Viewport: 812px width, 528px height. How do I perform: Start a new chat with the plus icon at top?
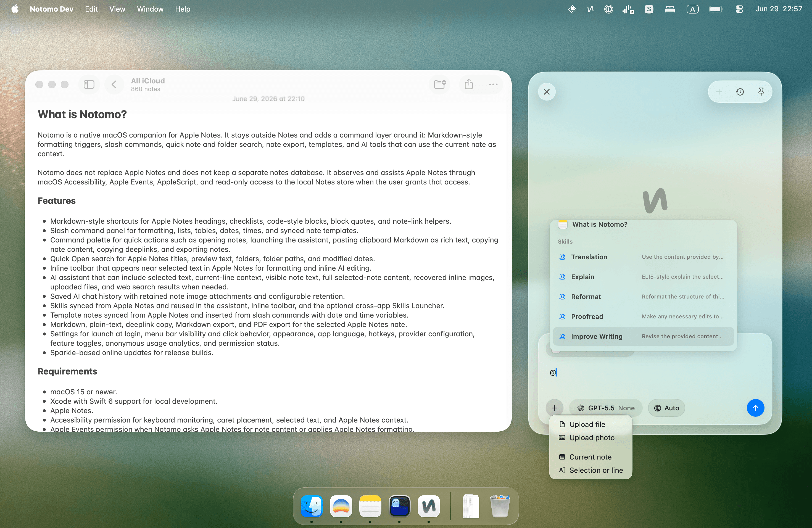(x=719, y=92)
